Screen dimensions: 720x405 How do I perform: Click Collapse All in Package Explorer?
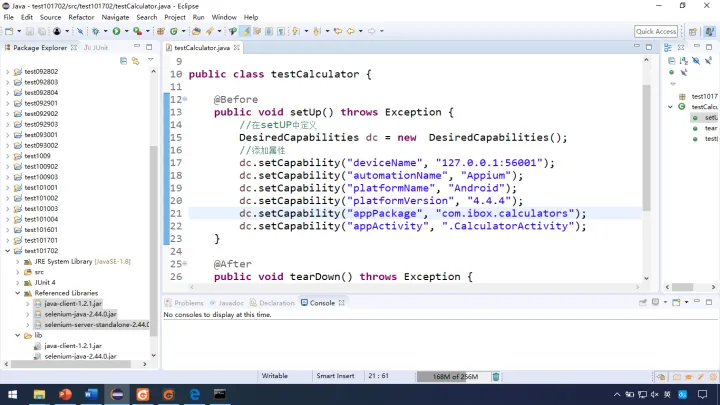click(123, 61)
